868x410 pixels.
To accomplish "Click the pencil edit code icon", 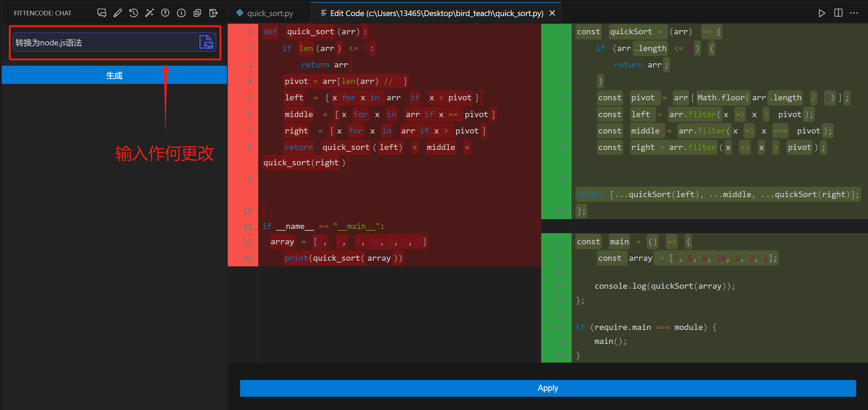I will point(118,13).
